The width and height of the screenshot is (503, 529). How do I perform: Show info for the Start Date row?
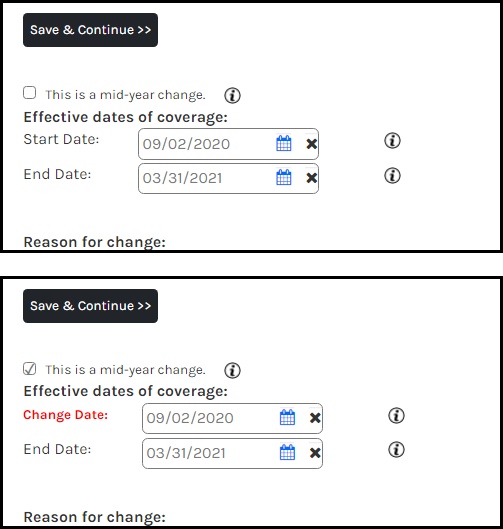392,140
